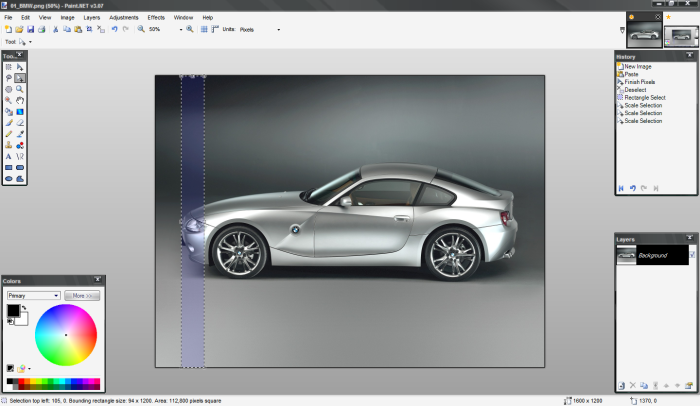This screenshot has height=406, width=700.
Task: Select the Background layer thumbnail
Action: click(624, 256)
